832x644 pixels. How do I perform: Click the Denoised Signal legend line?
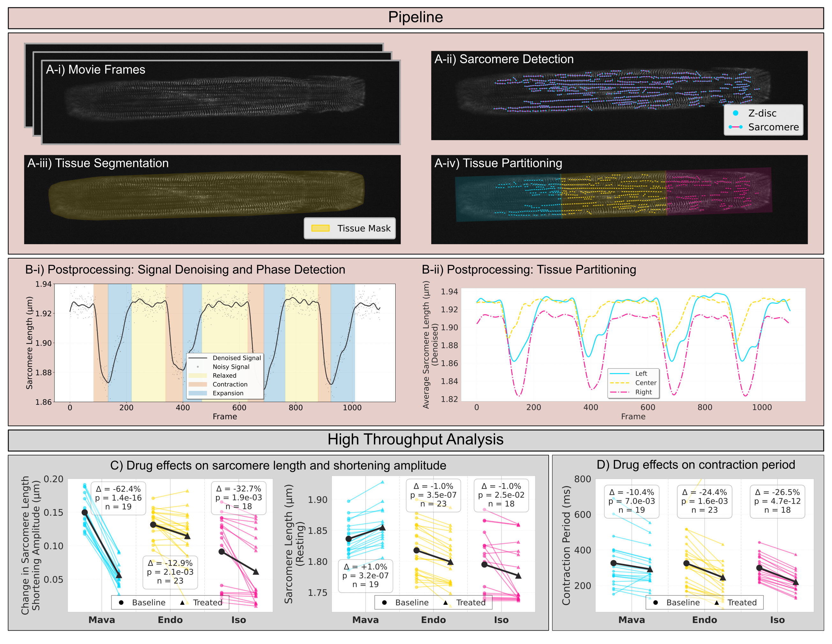pyautogui.click(x=198, y=358)
